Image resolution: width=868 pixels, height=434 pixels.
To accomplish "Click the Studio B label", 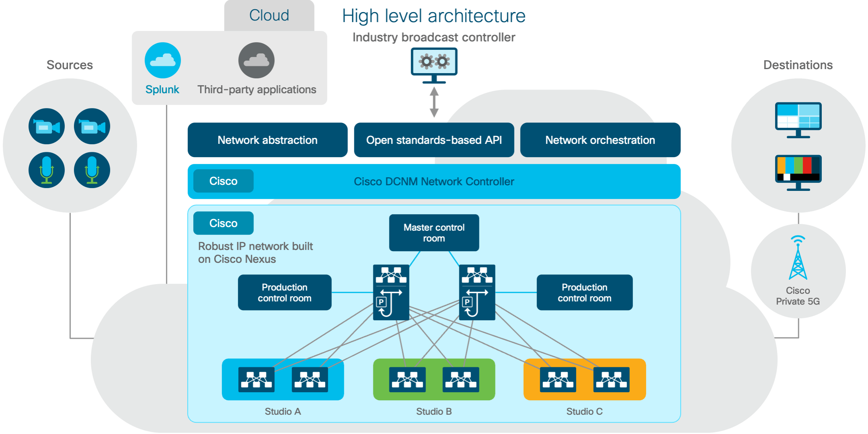I will point(434,411).
